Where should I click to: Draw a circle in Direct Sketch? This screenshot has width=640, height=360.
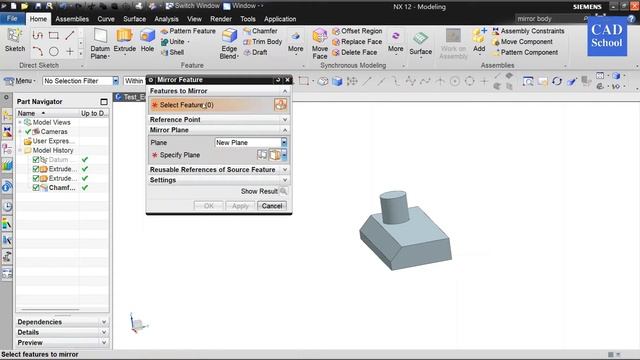[53, 51]
